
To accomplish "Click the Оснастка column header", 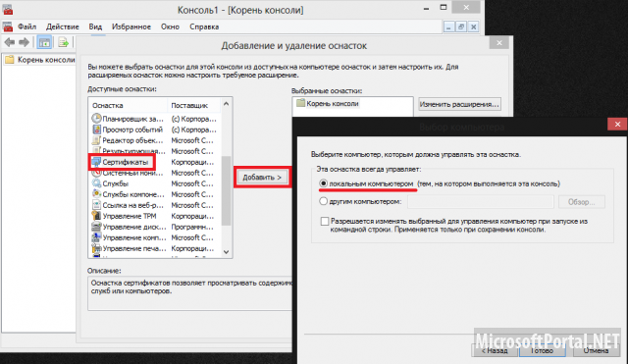I will pyautogui.click(x=129, y=105).
